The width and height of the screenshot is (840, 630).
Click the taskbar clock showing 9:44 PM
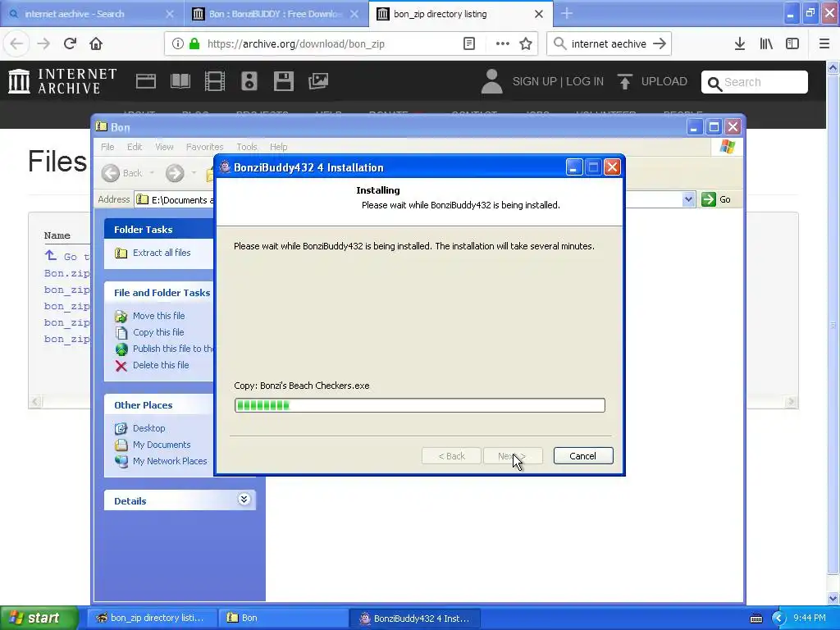tap(810, 619)
